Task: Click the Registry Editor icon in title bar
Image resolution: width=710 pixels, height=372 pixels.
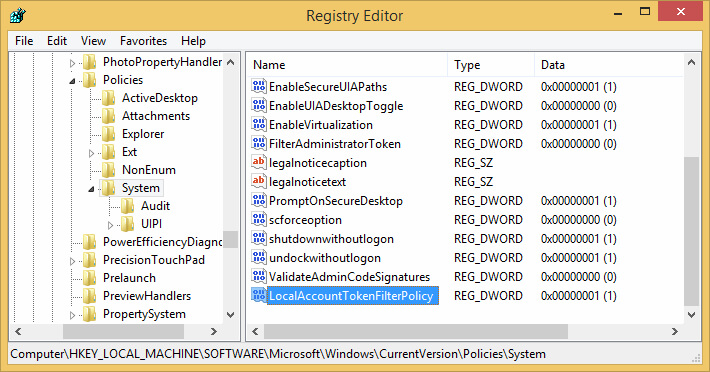Action: (18, 15)
